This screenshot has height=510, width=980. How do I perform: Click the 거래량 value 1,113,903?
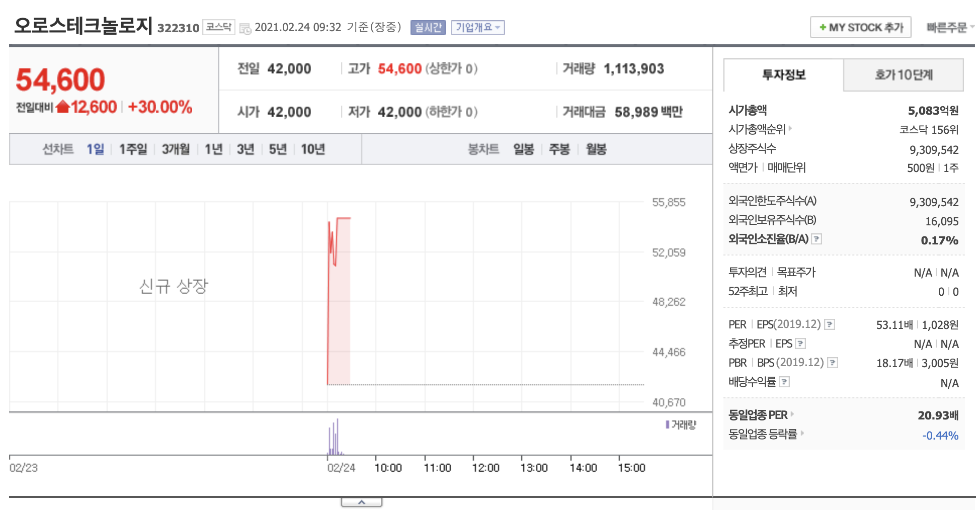pos(634,69)
